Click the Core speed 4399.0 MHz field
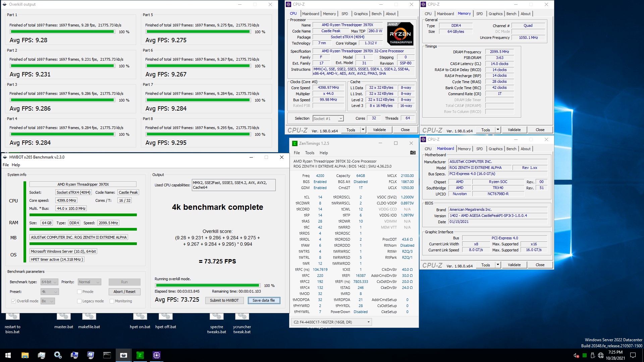Image resolution: width=644 pixels, height=362 pixels. tap(66, 200)
